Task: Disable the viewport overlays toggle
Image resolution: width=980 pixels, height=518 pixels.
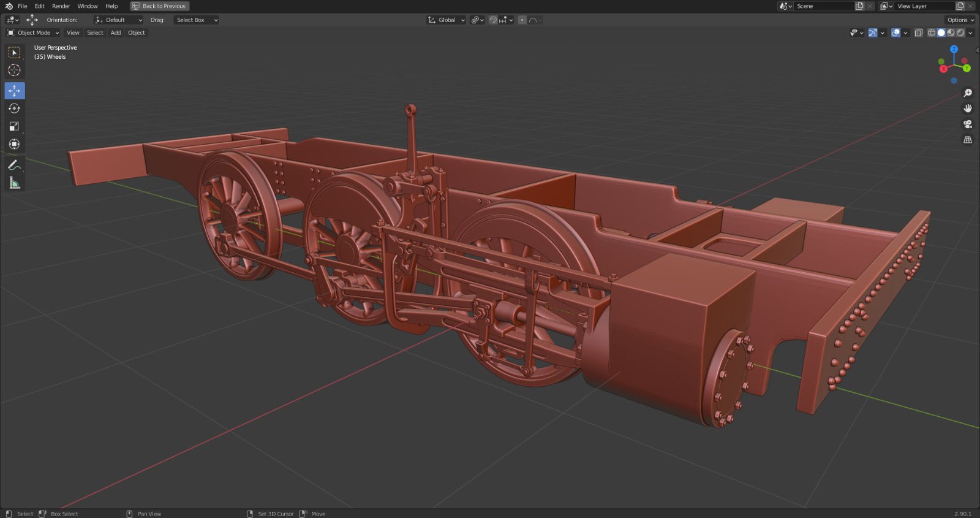Action: (x=895, y=33)
